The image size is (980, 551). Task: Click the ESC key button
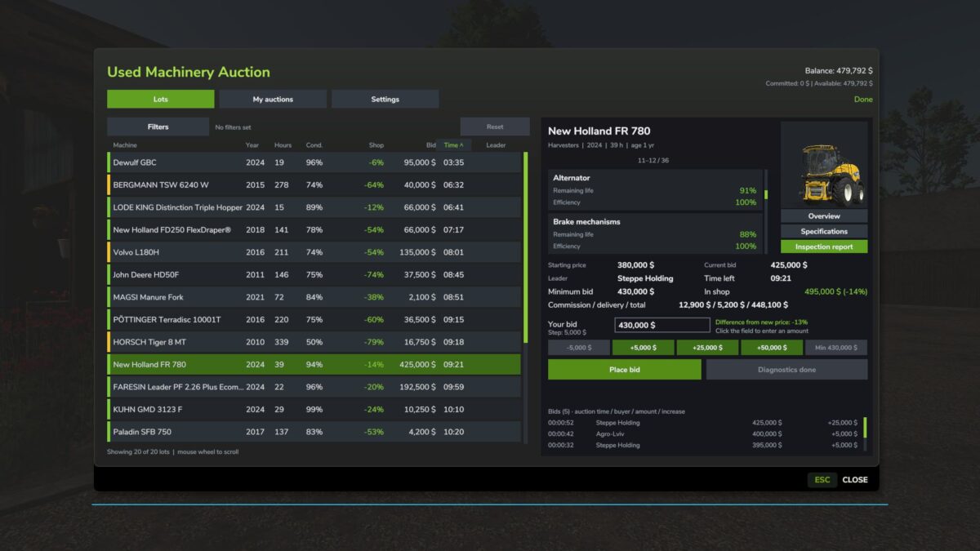click(822, 480)
